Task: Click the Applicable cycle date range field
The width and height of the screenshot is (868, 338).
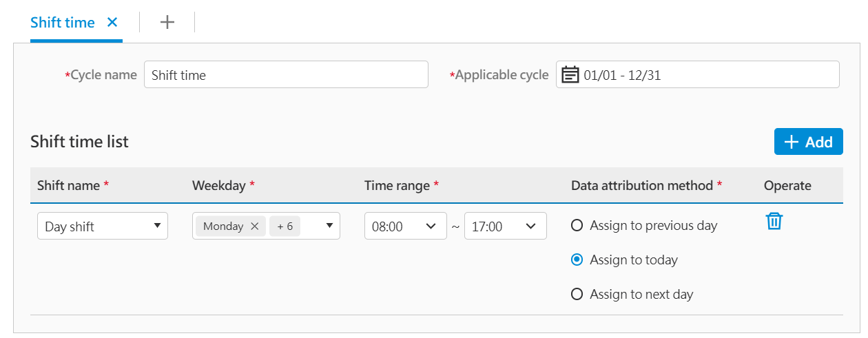Action: point(710,75)
